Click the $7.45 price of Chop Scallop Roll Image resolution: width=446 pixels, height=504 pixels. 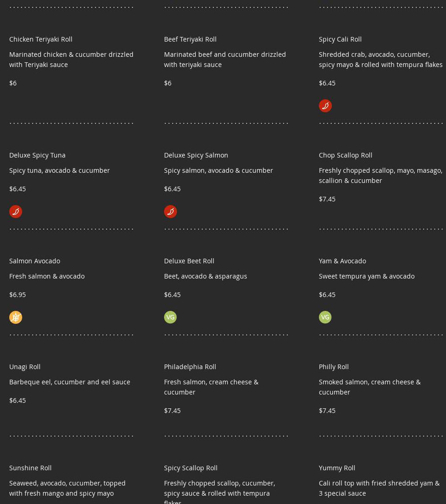pos(327,199)
